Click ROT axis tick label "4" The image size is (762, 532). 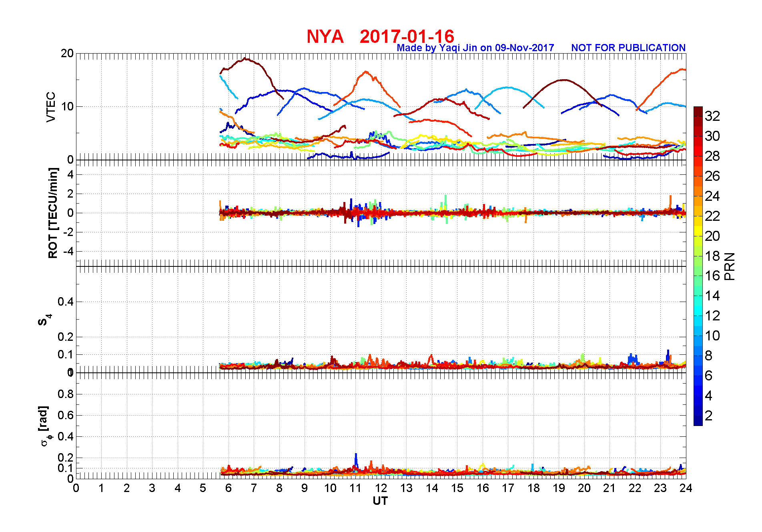(x=70, y=174)
